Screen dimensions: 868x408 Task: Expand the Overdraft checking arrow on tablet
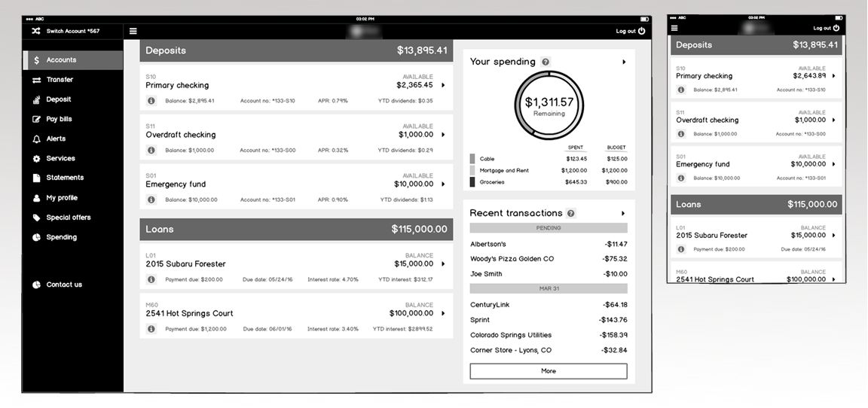point(443,134)
